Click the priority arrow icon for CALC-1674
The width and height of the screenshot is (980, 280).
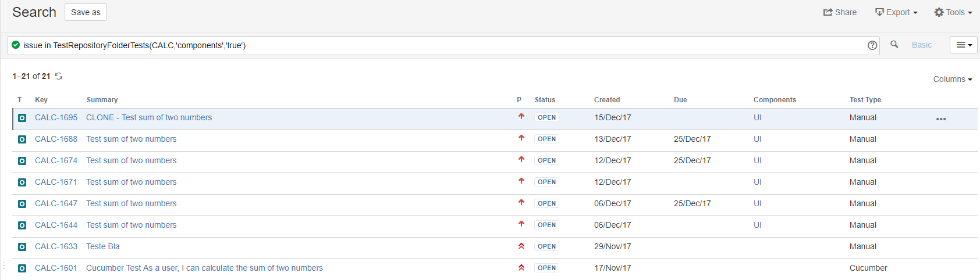521,160
